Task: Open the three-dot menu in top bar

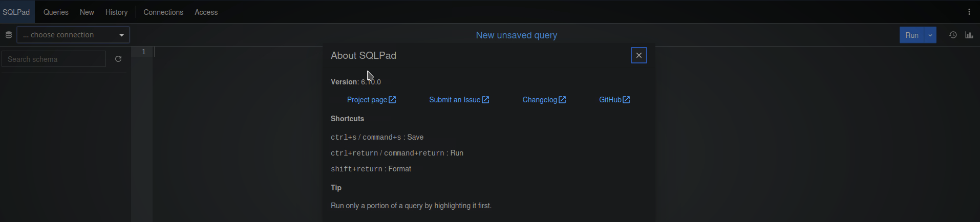Action: click(x=969, y=12)
